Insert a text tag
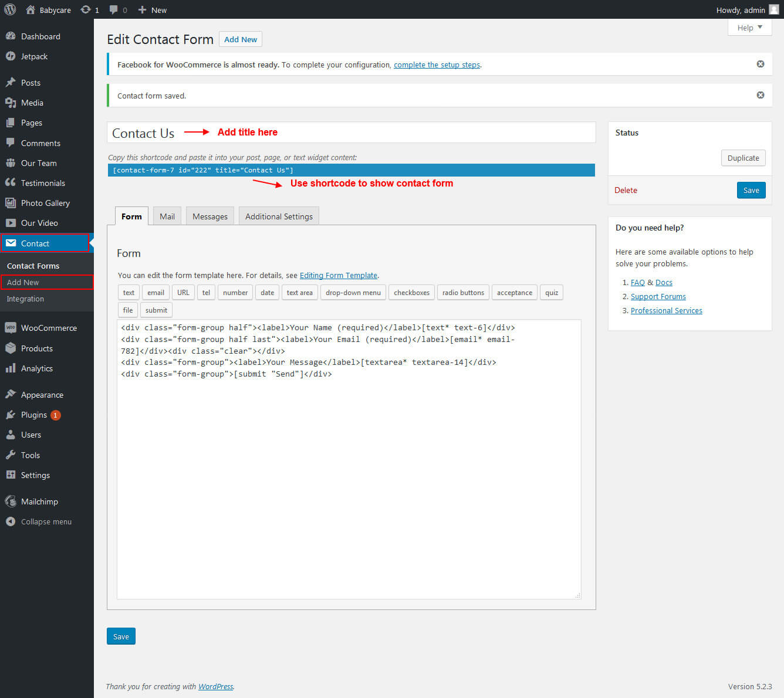784x698 pixels. coord(129,293)
